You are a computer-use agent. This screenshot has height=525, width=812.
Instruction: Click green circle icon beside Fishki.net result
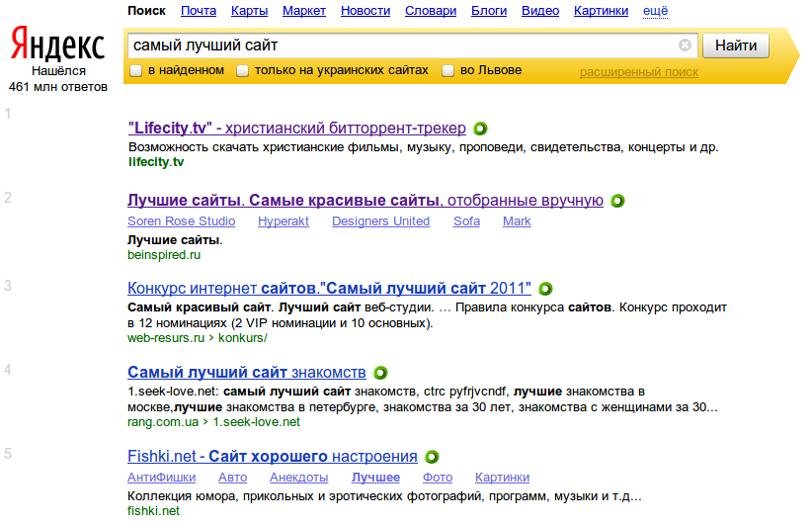pos(432,457)
